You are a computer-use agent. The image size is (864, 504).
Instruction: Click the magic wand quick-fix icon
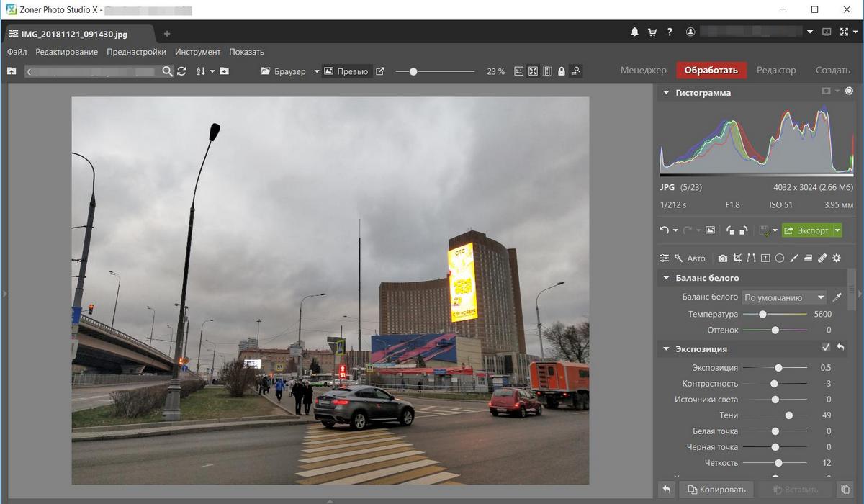coord(679,258)
